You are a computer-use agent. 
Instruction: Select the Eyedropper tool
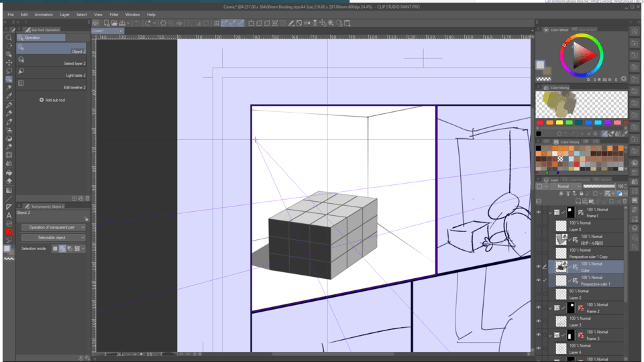[9, 96]
